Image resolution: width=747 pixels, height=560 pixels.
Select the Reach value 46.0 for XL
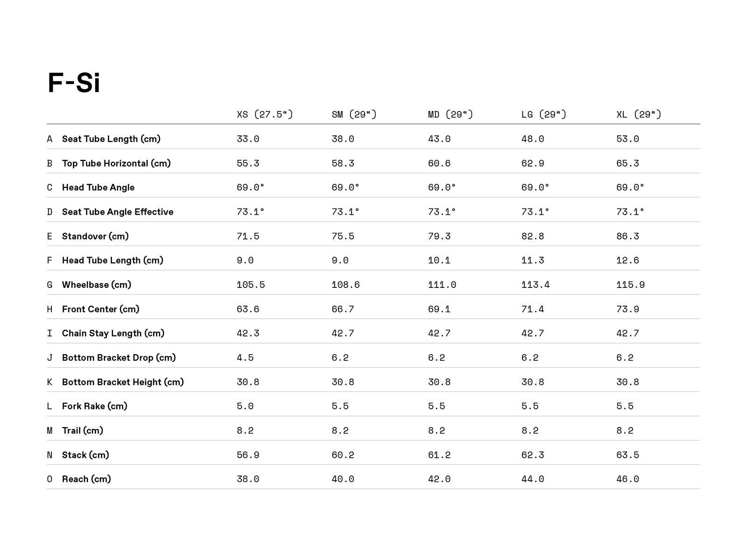[627, 479]
